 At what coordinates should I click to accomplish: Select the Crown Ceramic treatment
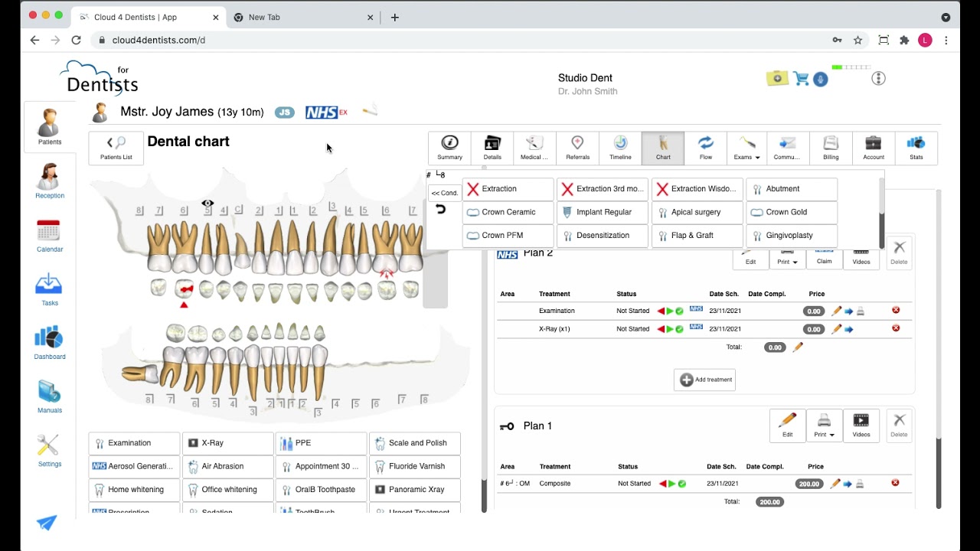508,212
